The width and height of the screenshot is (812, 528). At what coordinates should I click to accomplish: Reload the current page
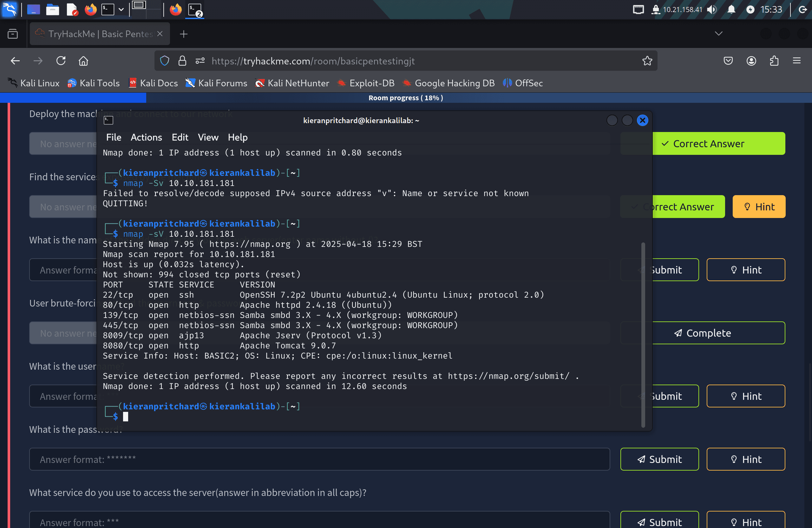pyautogui.click(x=61, y=61)
